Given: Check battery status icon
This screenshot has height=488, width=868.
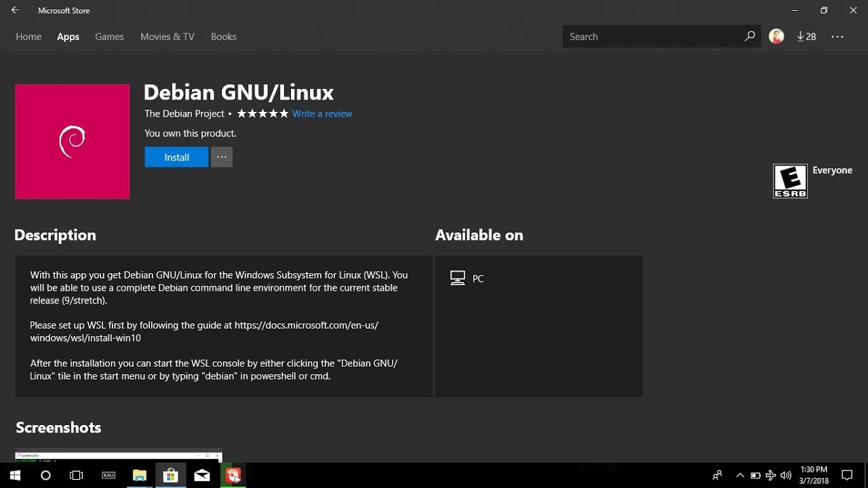Looking at the screenshot, I should coord(755,475).
